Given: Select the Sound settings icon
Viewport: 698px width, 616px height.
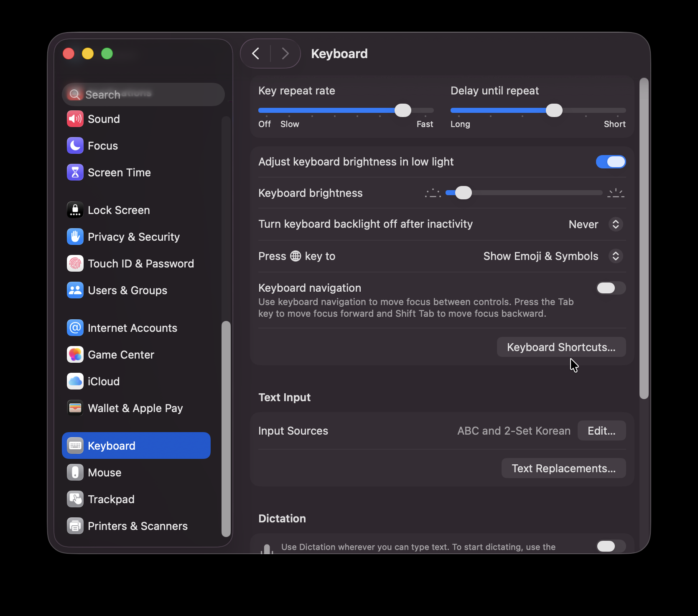Looking at the screenshot, I should tap(75, 119).
